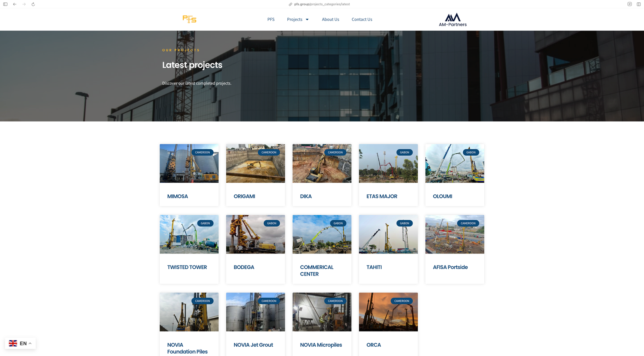Click the PFS logo in header

point(189,19)
